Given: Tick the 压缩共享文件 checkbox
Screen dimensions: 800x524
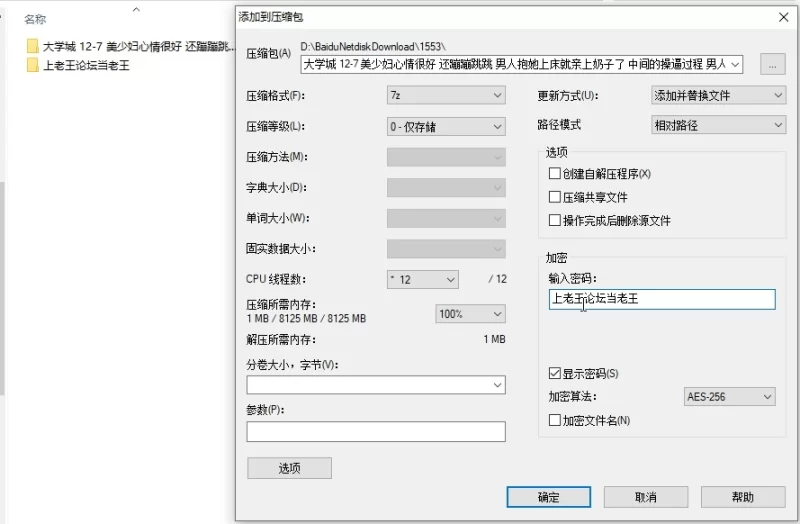Looking at the screenshot, I should (555, 197).
